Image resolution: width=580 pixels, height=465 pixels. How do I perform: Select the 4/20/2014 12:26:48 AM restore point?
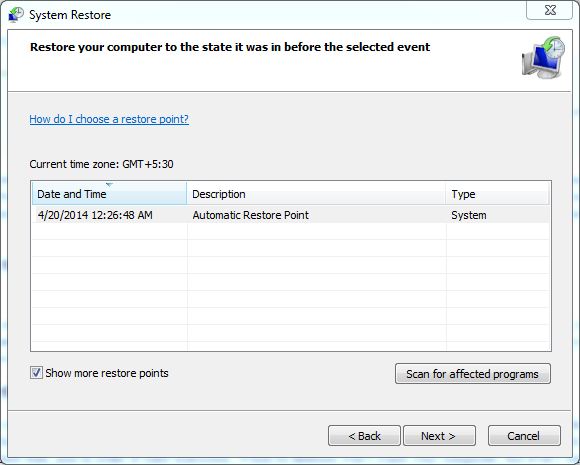95,215
